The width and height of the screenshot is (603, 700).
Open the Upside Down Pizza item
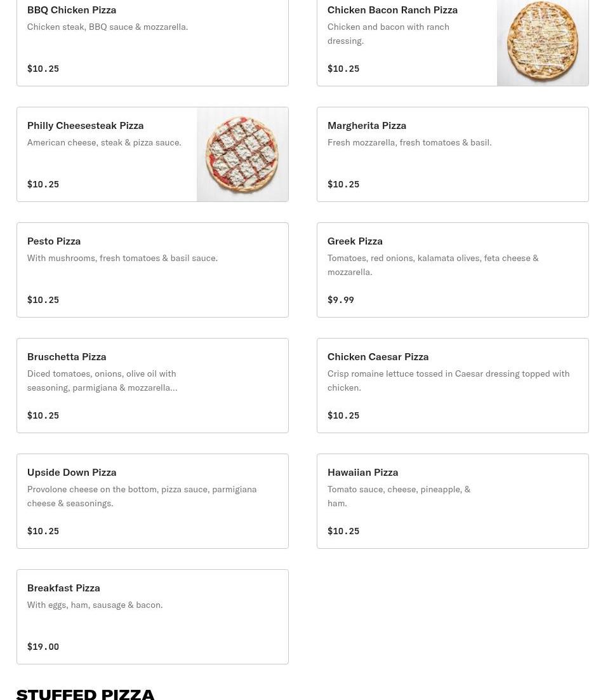point(152,501)
